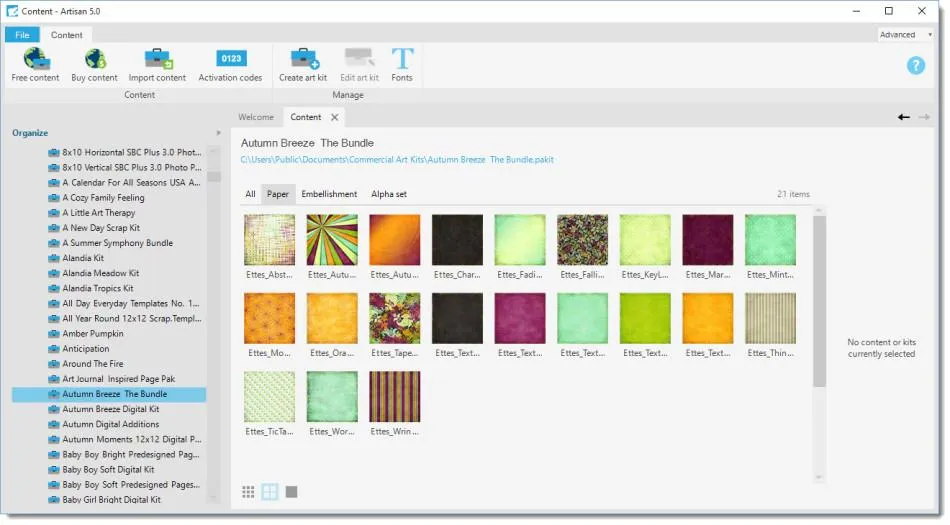The image size is (950, 525).
Task: Close the Content tab
Action: click(x=334, y=117)
